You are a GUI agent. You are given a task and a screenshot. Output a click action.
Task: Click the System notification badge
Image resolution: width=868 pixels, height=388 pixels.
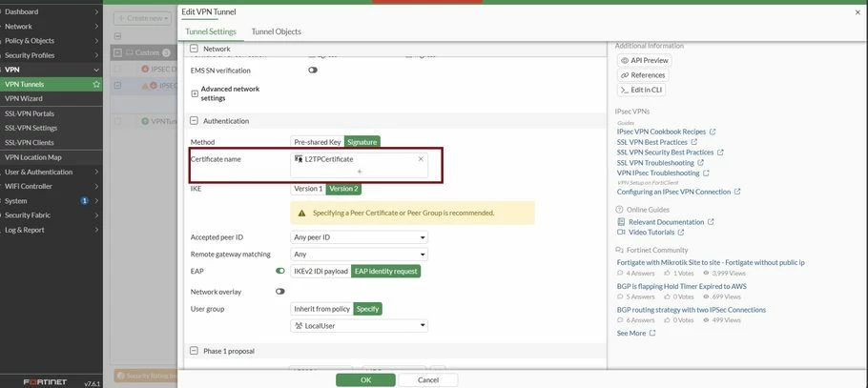coord(84,201)
